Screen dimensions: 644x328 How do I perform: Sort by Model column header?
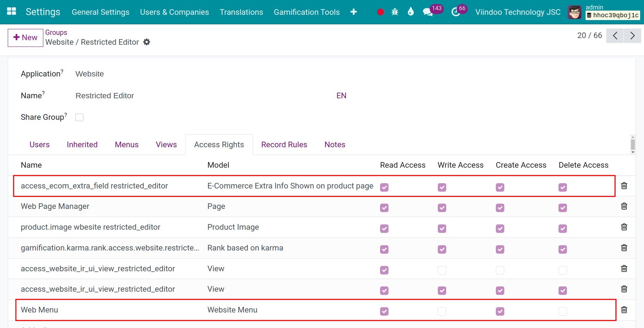point(218,165)
